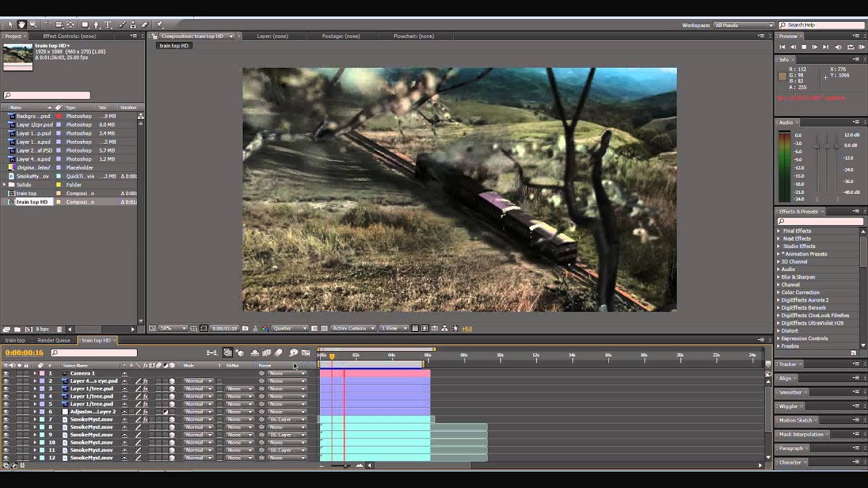Hide Layer 4 eye.psd layer visibility
The width and height of the screenshot is (868, 488).
(6, 381)
